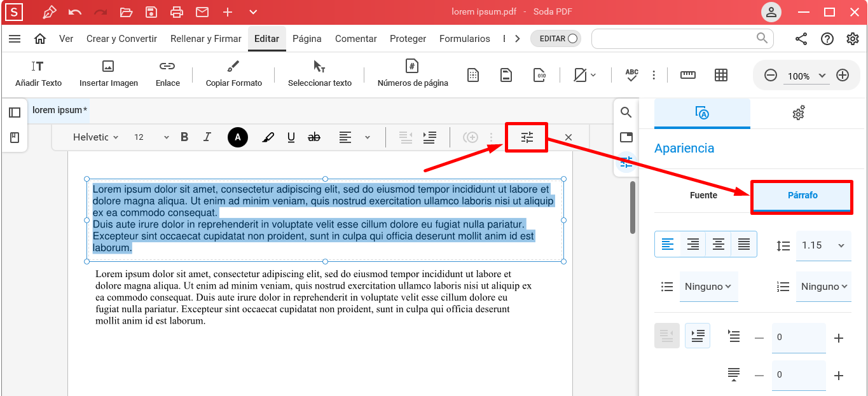
Task: Open the share icon
Action: [801, 39]
